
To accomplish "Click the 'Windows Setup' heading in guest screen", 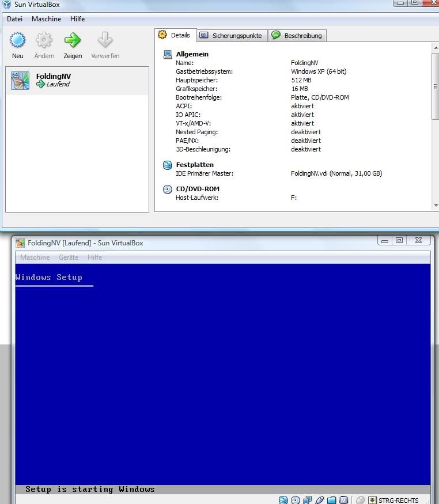I will click(49, 277).
